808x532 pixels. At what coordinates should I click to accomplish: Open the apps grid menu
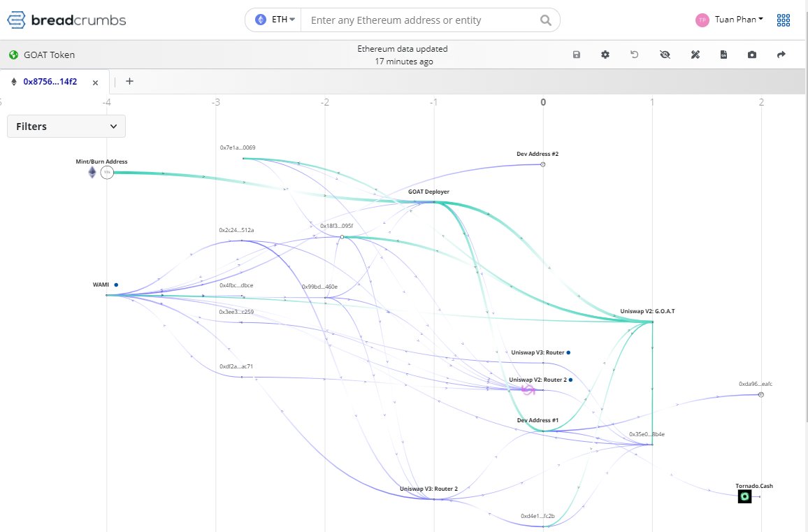pos(784,20)
